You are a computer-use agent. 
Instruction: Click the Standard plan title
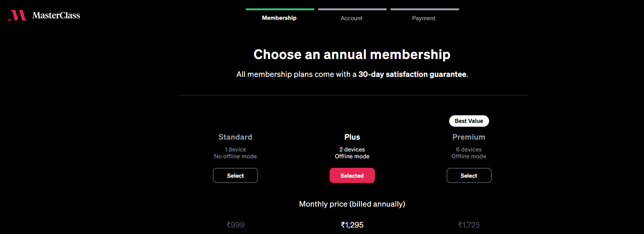pos(235,137)
